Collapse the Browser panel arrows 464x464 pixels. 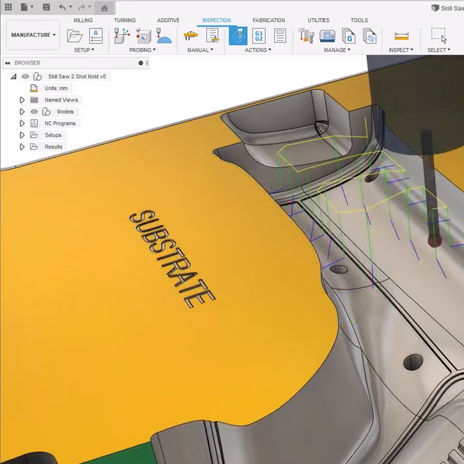[x=7, y=63]
